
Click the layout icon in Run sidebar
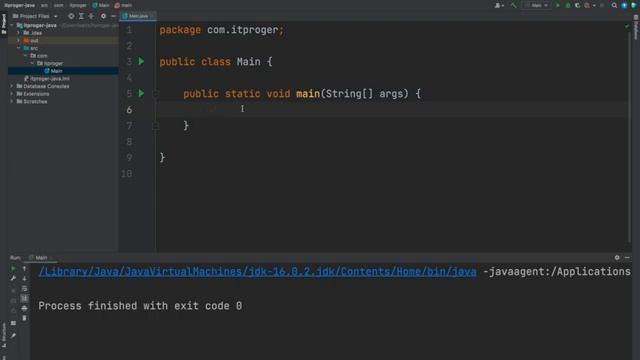(13, 323)
